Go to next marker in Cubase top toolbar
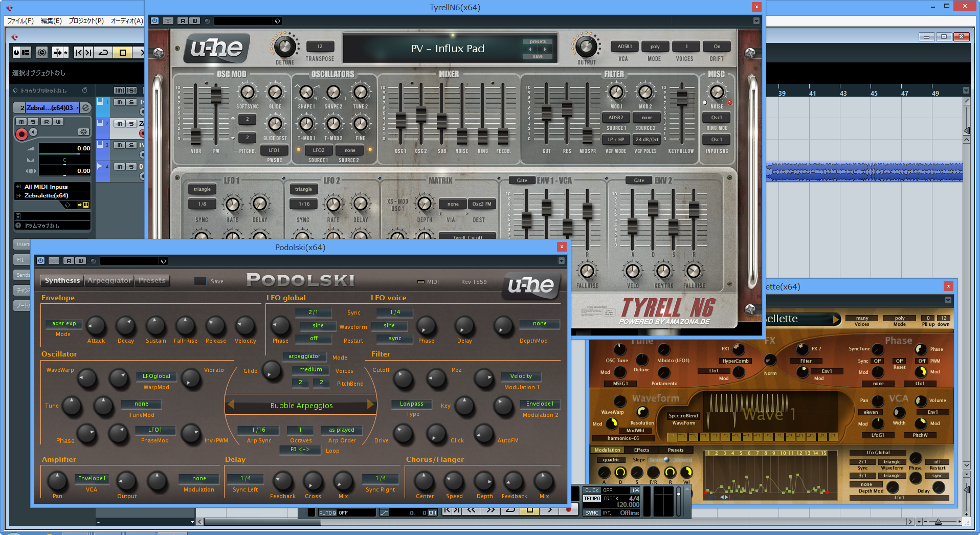Viewport: 980px width, 535px height. coord(88,52)
